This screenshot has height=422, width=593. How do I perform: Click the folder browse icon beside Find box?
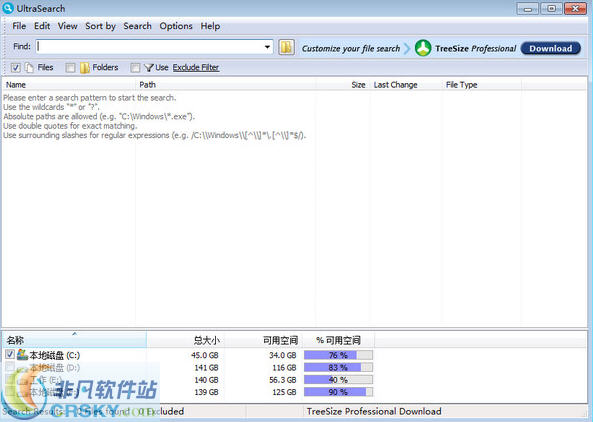click(286, 48)
